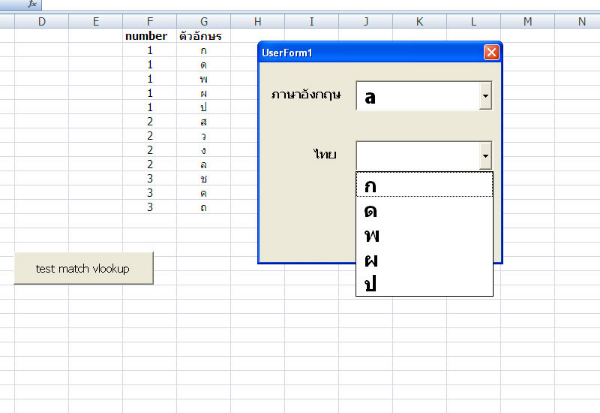Select ก from the dropdown list
600x413 pixels.
(x=424, y=186)
